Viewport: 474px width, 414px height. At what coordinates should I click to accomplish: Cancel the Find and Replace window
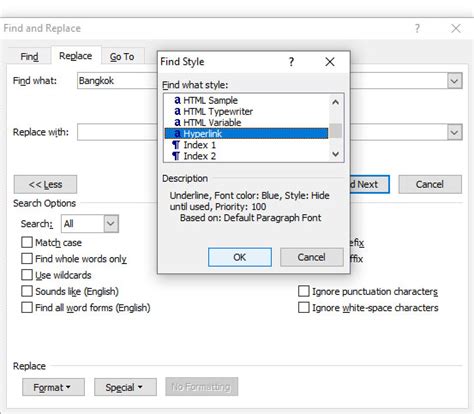(x=430, y=184)
